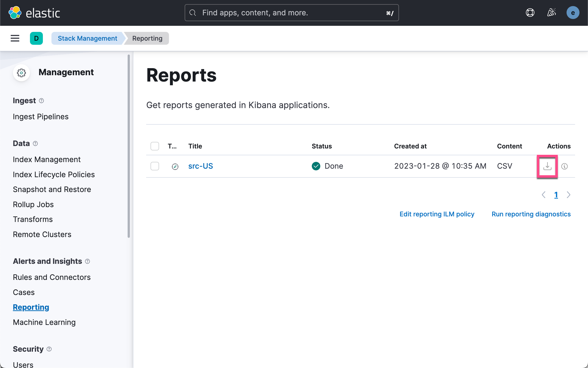Open the user avatar menu
The width and height of the screenshot is (588, 368).
click(573, 13)
